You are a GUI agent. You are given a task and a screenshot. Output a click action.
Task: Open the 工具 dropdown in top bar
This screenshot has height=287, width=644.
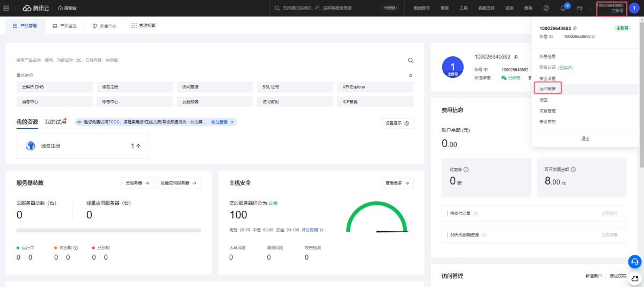(463, 8)
